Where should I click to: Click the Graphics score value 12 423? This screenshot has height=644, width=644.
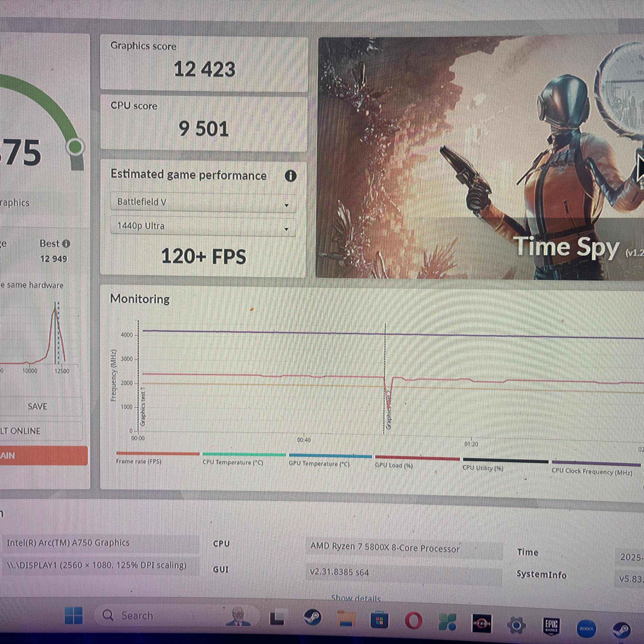click(204, 69)
